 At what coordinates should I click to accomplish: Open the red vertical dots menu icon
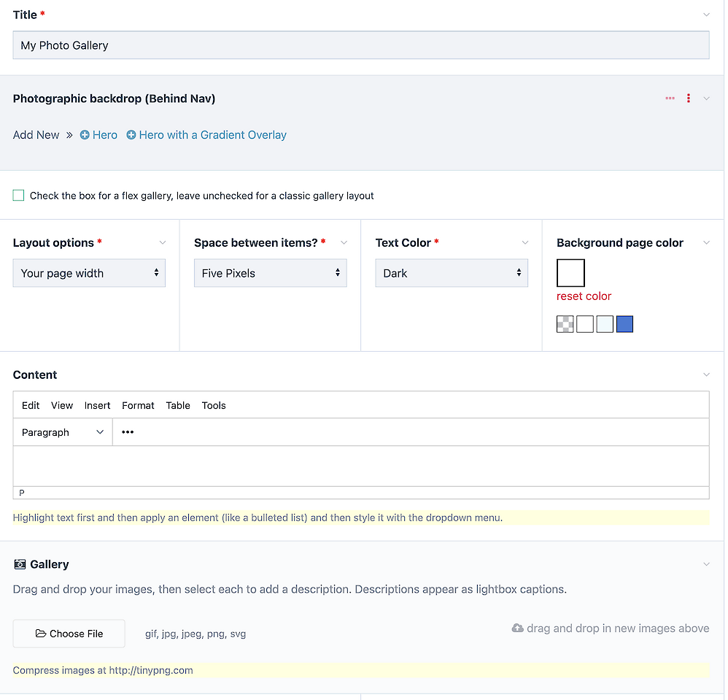click(x=688, y=99)
